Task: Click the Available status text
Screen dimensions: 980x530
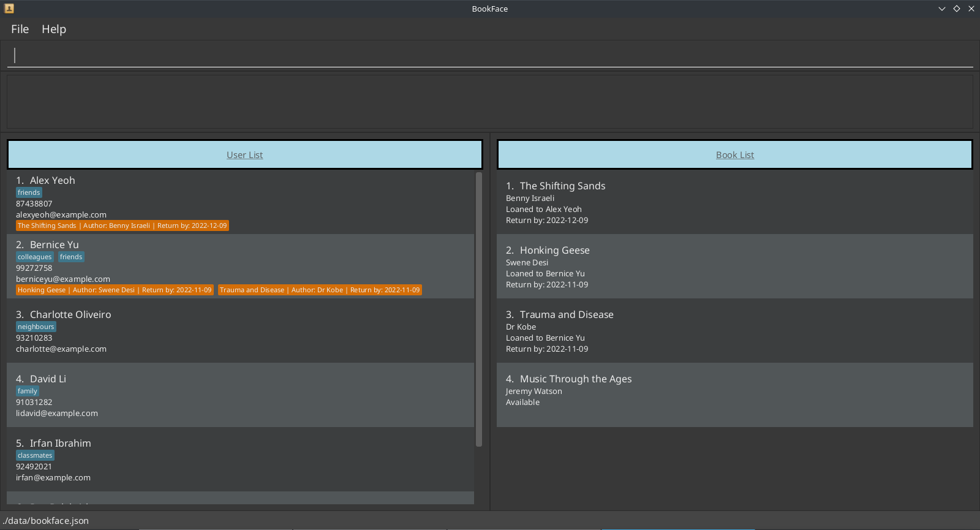Action: click(x=523, y=402)
